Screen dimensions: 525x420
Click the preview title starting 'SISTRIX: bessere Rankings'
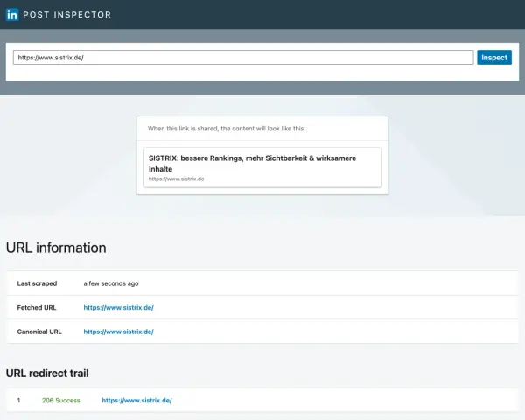(252, 164)
